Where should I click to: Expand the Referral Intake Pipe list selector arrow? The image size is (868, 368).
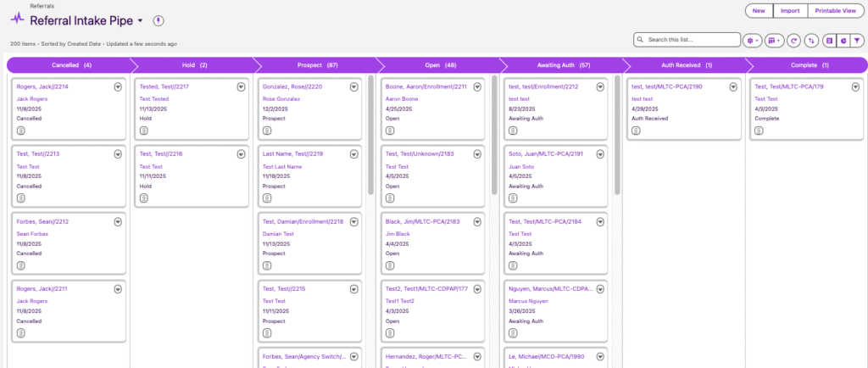tap(140, 20)
